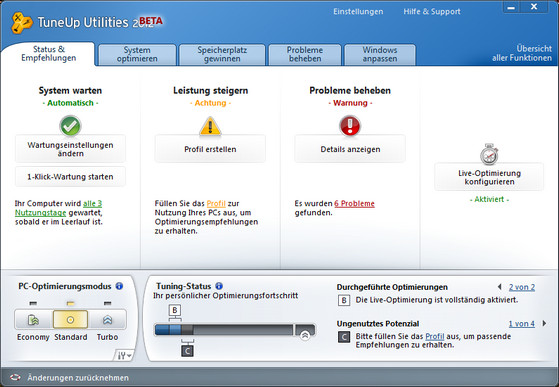
Task: Click the yellow warning triangle icon
Action: [x=210, y=127]
